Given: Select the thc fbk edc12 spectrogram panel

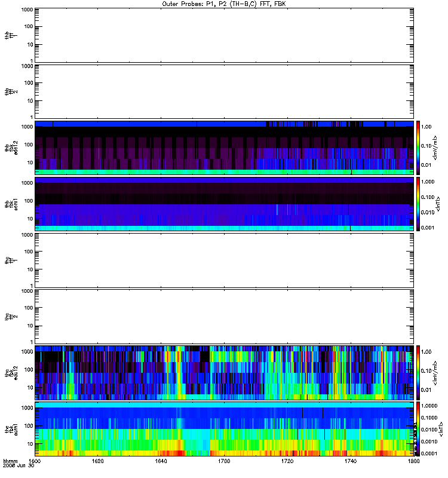Looking at the screenshot, I should [x=224, y=372].
